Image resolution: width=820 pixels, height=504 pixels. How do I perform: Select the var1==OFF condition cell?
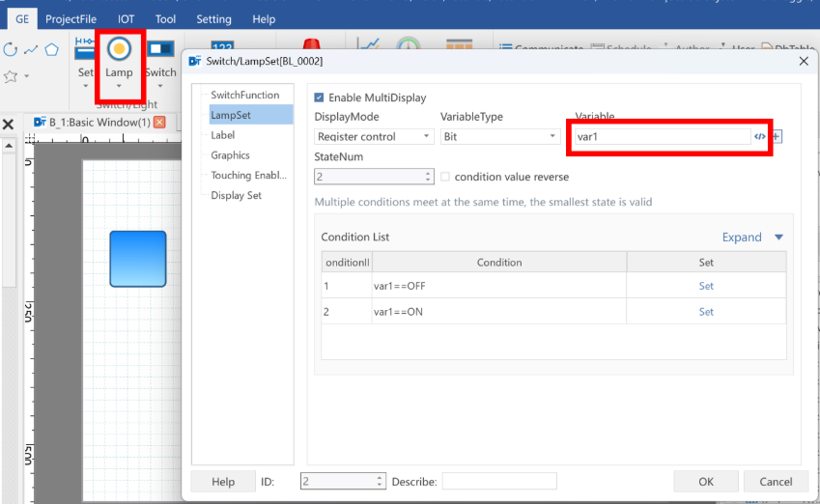(499, 286)
